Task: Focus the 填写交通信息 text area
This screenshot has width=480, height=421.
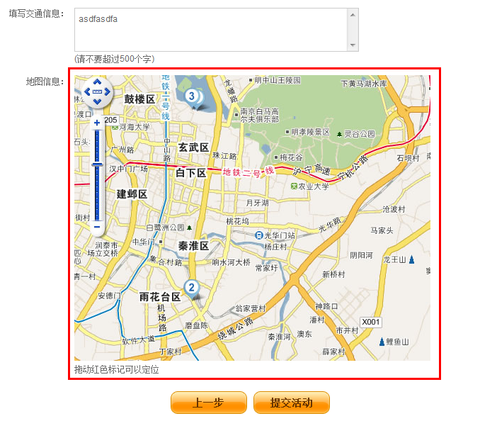Action: tap(211, 30)
